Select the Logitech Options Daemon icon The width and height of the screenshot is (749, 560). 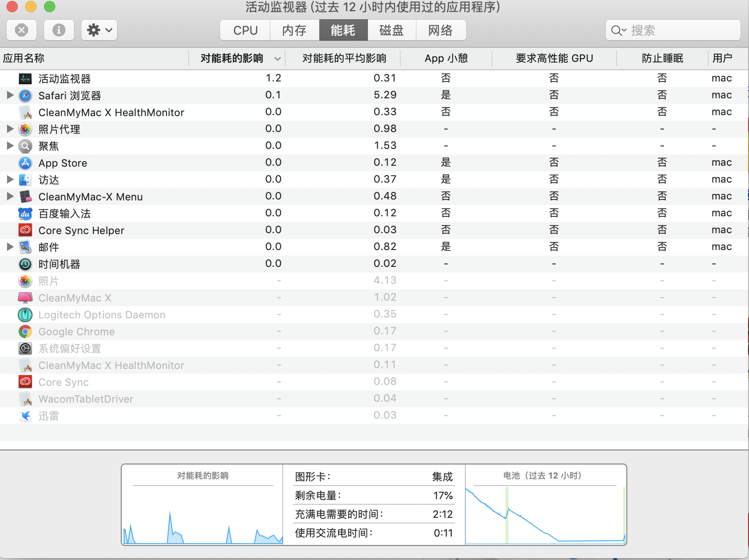[x=25, y=315]
